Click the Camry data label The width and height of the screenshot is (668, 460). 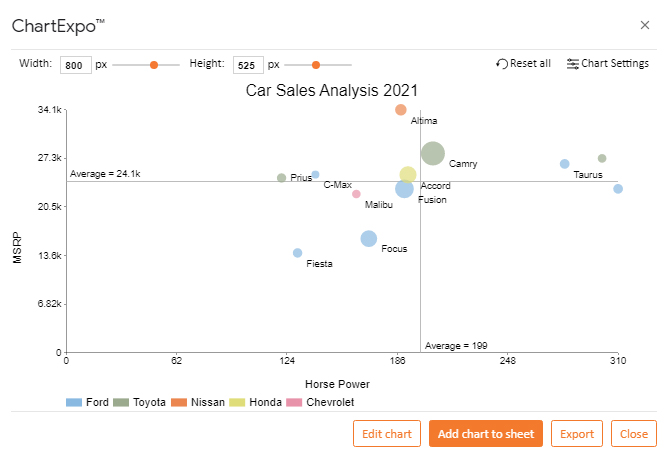point(463,164)
